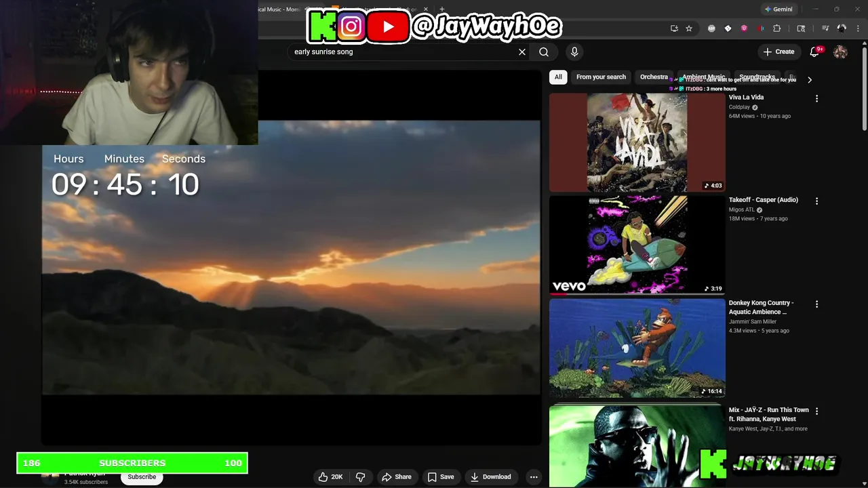Select the Orchestra filter chip
868x488 pixels.
point(654,77)
